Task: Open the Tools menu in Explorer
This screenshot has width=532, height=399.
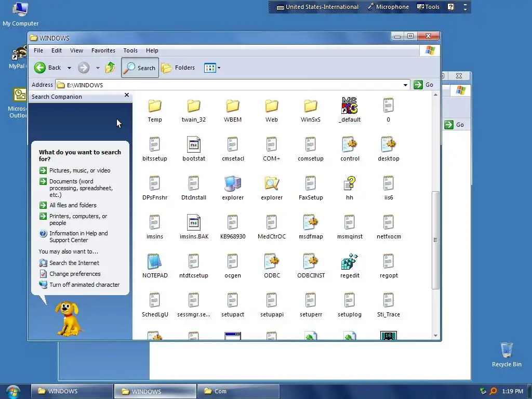Action: pyautogui.click(x=130, y=50)
